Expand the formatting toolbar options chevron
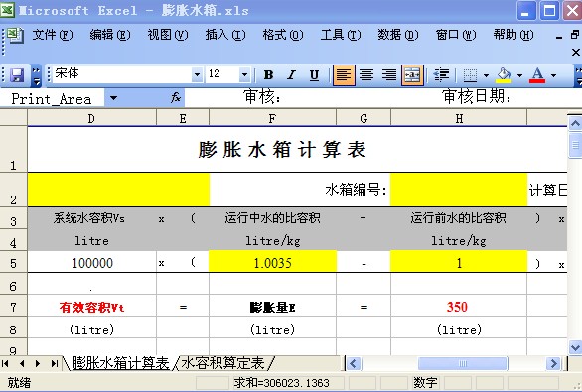 pos(578,76)
